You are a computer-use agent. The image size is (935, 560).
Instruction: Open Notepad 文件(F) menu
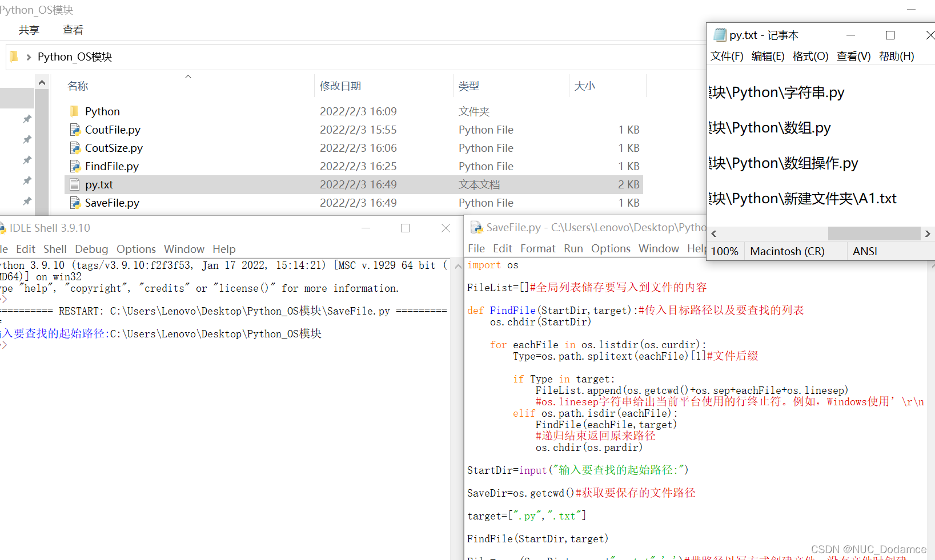727,56
